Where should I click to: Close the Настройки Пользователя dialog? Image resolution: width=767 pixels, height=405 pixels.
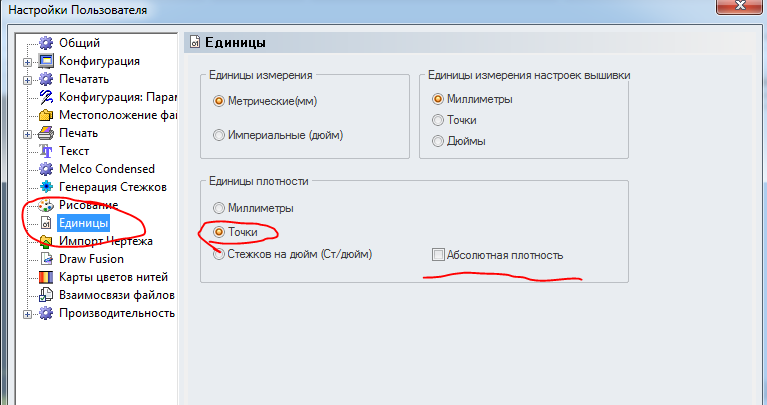click(740, 6)
